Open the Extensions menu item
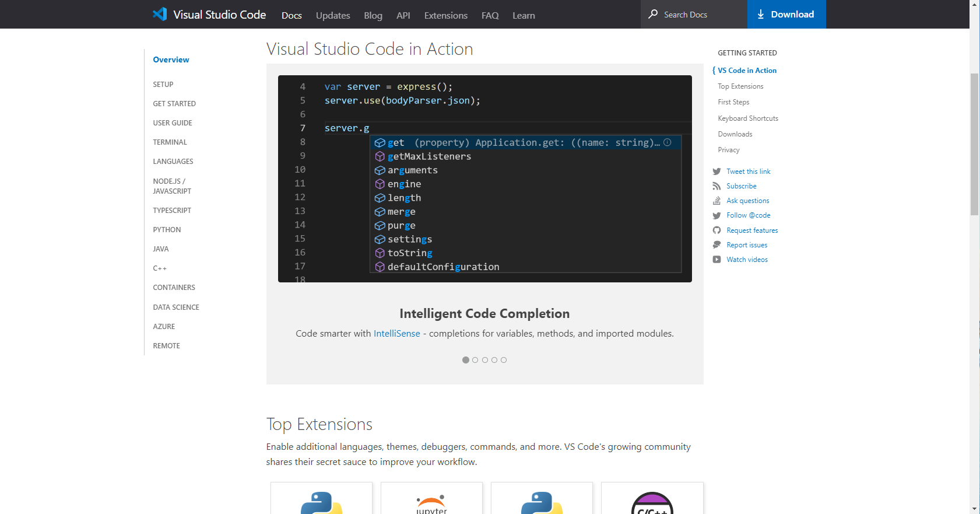 (x=446, y=16)
